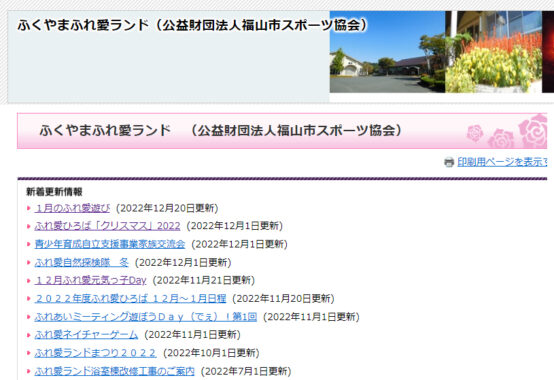Open ２０２２年度ふれ愛ひろば １２月～１月日程 link
Image resolution: width=554 pixels, height=380 pixels.
(x=130, y=298)
